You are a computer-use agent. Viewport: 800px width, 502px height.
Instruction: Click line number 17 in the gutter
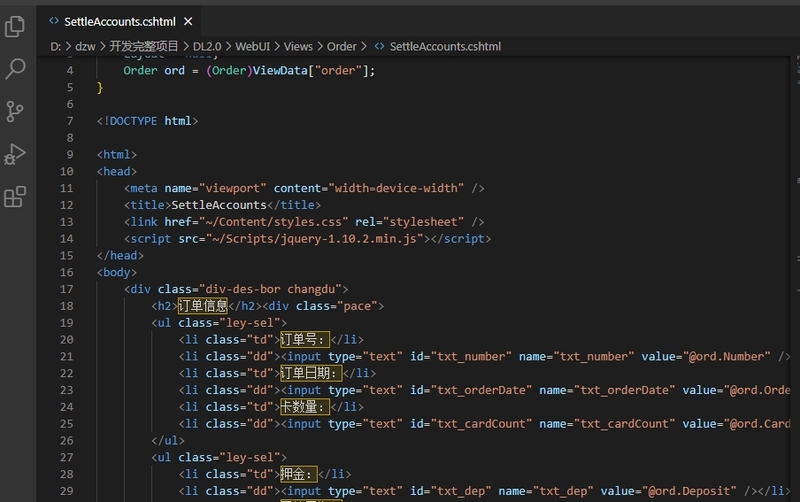click(x=67, y=289)
